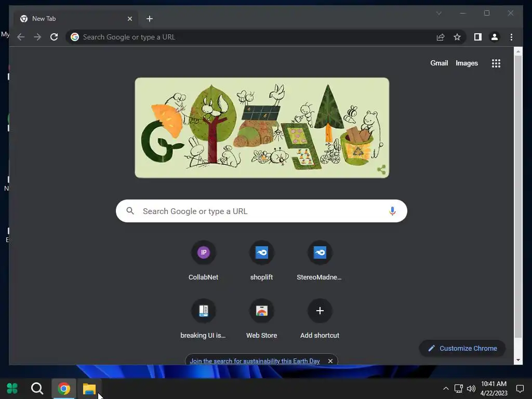Image resolution: width=532 pixels, height=399 pixels.
Task: Open the Google apps grid
Action: (x=496, y=63)
